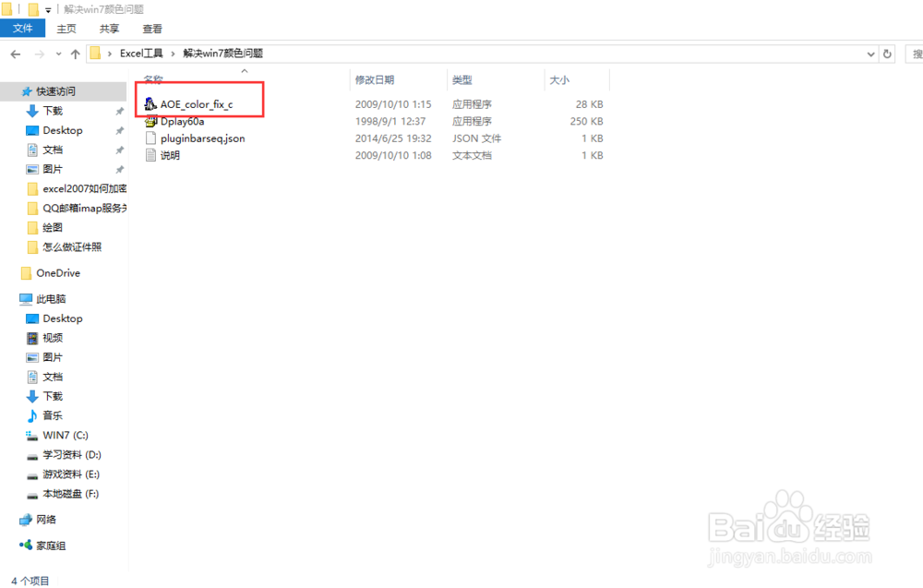Switch to the 共享 ribbon tab
The width and height of the screenshot is (923, 588).
coord(109,29)
